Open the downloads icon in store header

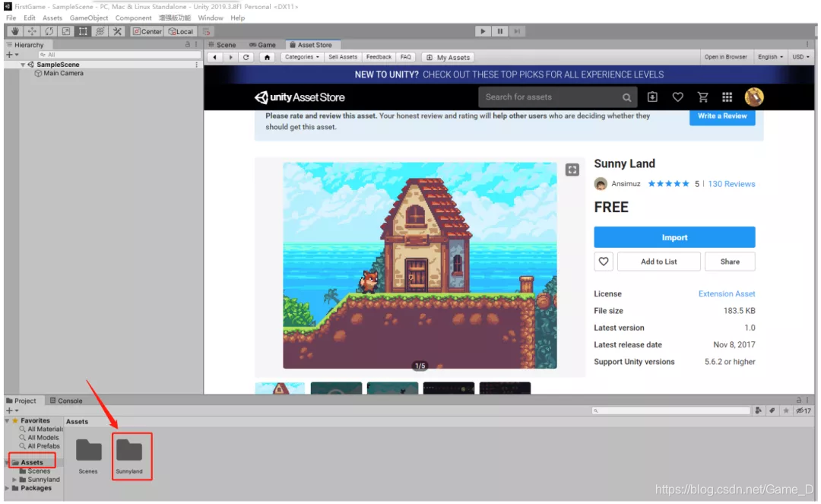[652, 97]
